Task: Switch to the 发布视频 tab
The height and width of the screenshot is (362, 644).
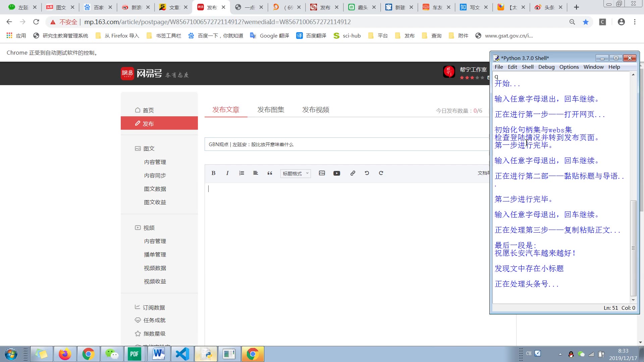Action: (x=316, y=110)
